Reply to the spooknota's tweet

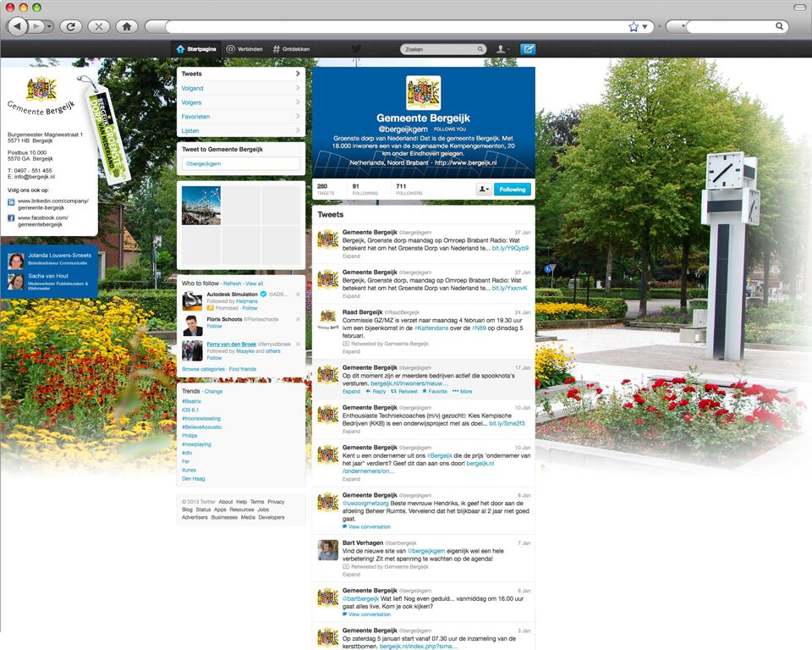click(376, 391)
